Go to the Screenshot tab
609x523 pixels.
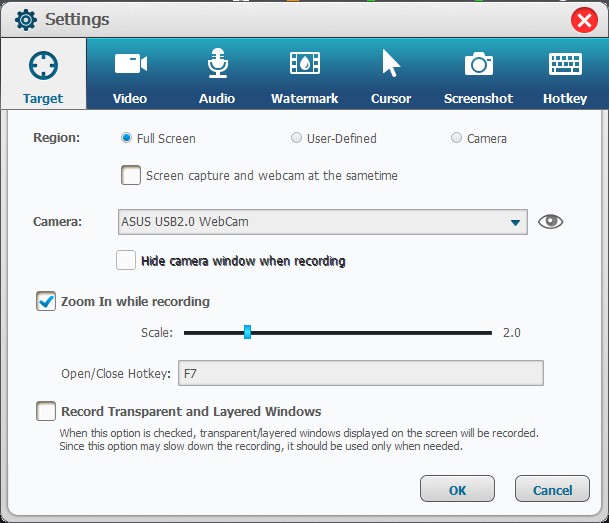pos(478,74)
